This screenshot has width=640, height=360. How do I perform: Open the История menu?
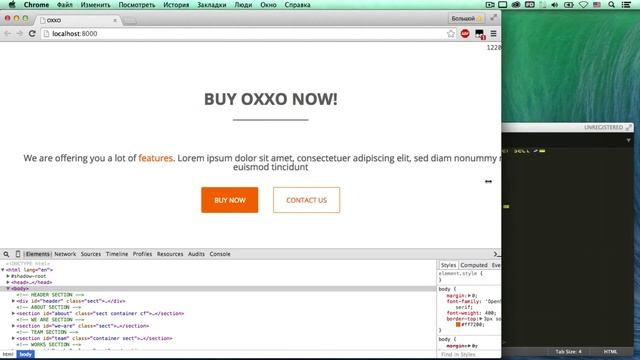pos(176,5)
